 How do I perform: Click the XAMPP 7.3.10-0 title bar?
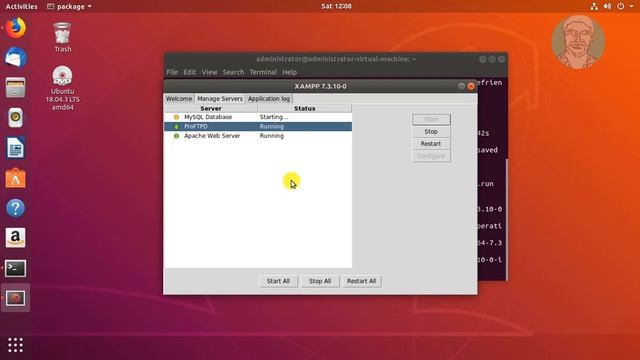click(x=320, y=86)
